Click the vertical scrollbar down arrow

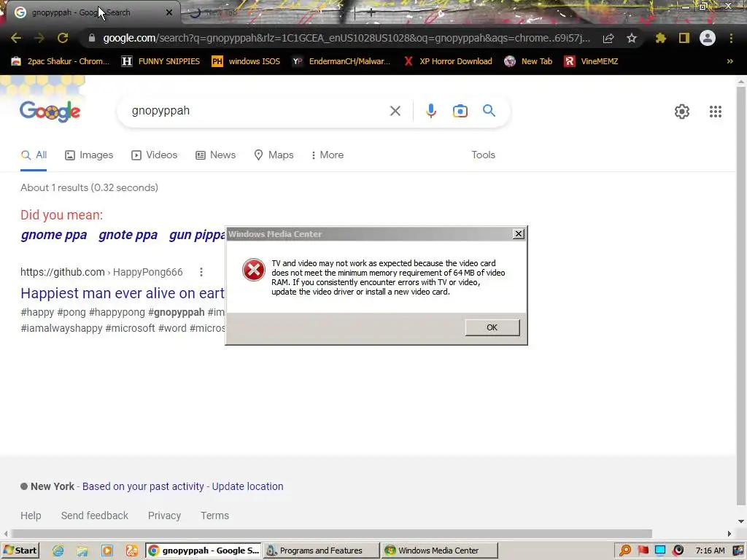[x=741, y=521]
